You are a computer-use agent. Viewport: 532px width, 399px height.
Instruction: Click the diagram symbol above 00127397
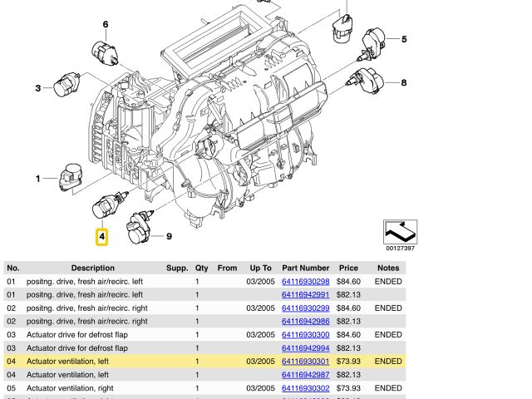400,231
